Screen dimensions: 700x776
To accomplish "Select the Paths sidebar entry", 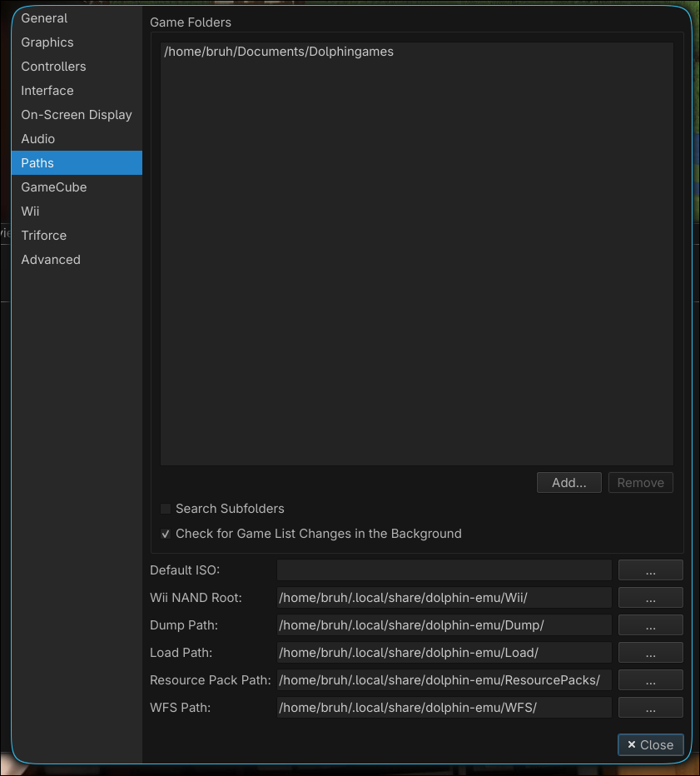I will [x=77, y=163].
